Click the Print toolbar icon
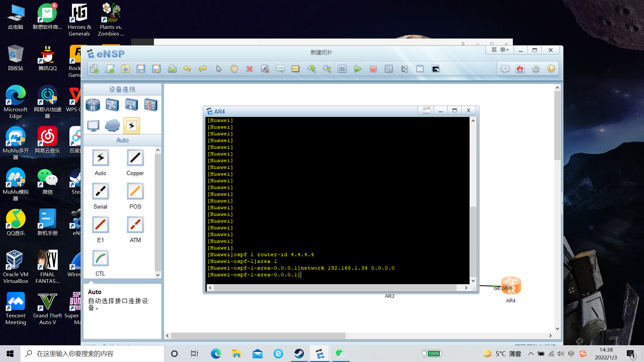This screenshot has height=362, width=644. coord(172,69)
